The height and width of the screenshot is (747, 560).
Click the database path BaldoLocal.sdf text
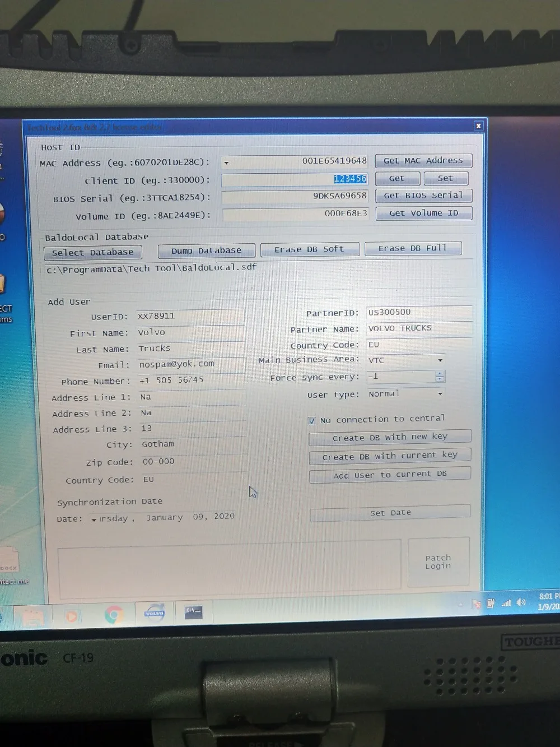point(151,268)
